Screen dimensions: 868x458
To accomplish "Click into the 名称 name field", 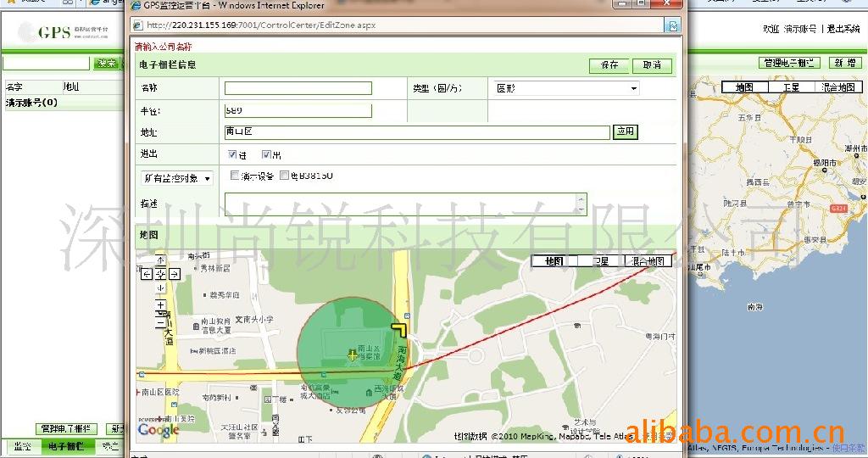I will tap(298, 88).
